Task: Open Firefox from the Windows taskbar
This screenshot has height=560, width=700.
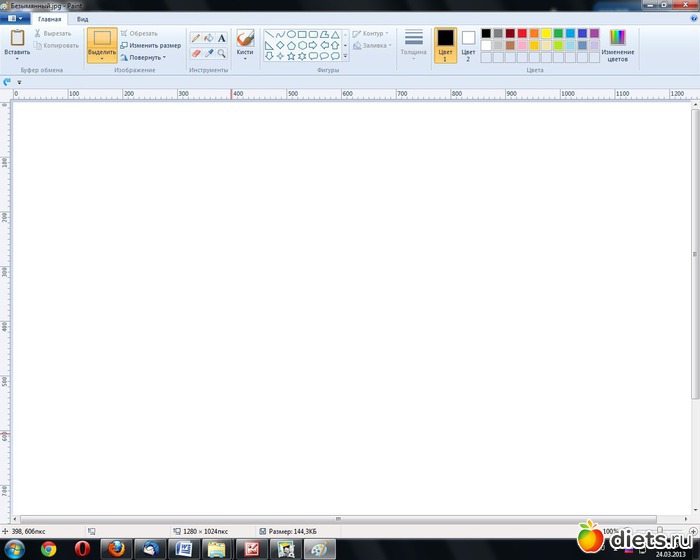Action: (116, 548)
